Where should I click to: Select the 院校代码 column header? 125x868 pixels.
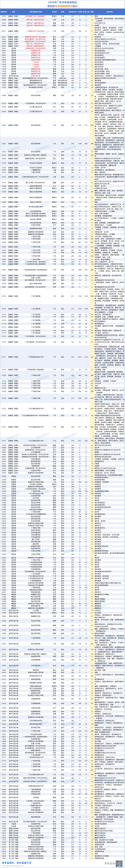[x=4, y=12]
